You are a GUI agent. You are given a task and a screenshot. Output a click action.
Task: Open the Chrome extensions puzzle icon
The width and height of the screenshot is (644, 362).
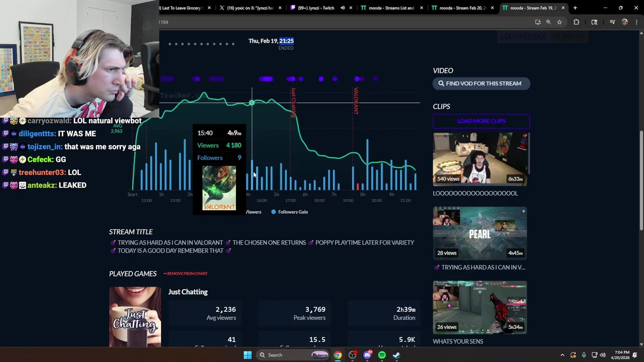pyautogui.click(x=577, y=22)
